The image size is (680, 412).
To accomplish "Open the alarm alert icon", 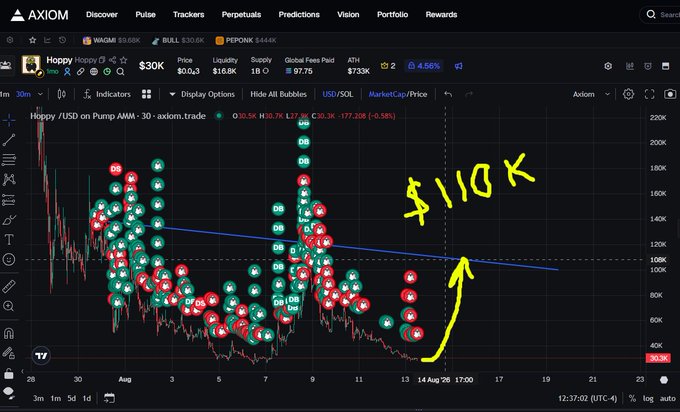I will click(648, 66).
